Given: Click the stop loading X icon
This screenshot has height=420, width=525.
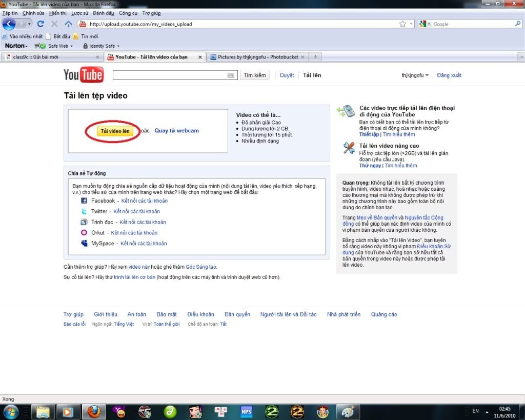Looking at the screenshot, I should tap(54, 24).
